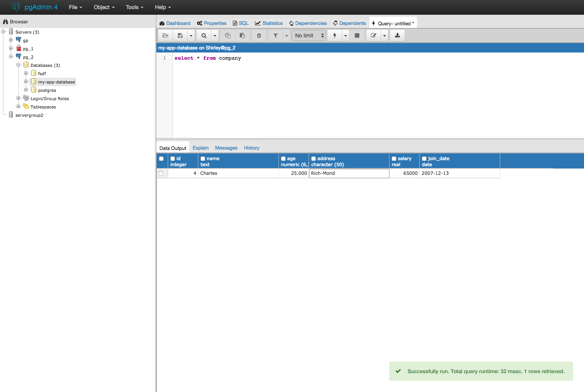
Task: Click the Find magnifier icon in toolbar
Action: [204, 35]
